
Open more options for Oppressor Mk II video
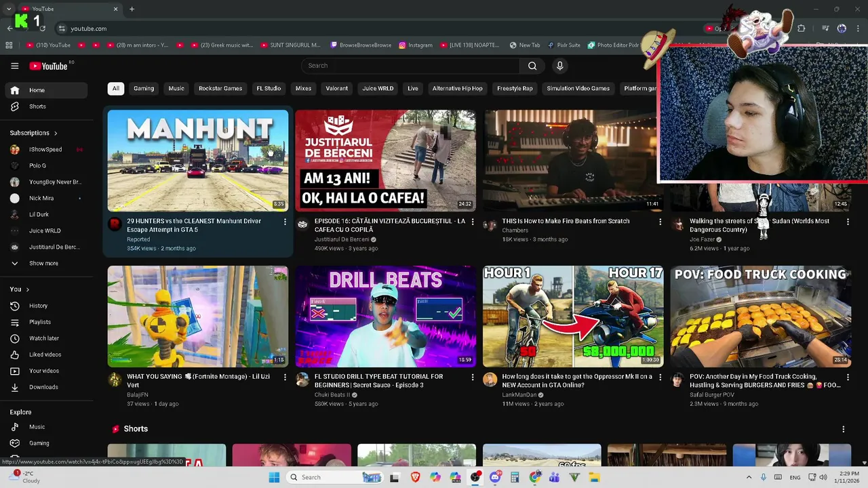pos(660,378)
